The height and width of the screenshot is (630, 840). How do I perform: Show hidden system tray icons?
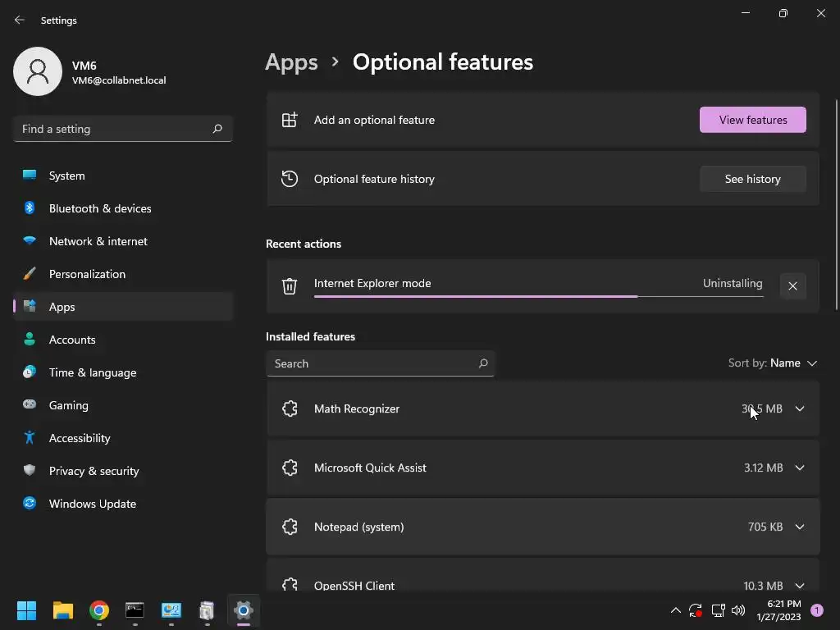coord(676,610)
